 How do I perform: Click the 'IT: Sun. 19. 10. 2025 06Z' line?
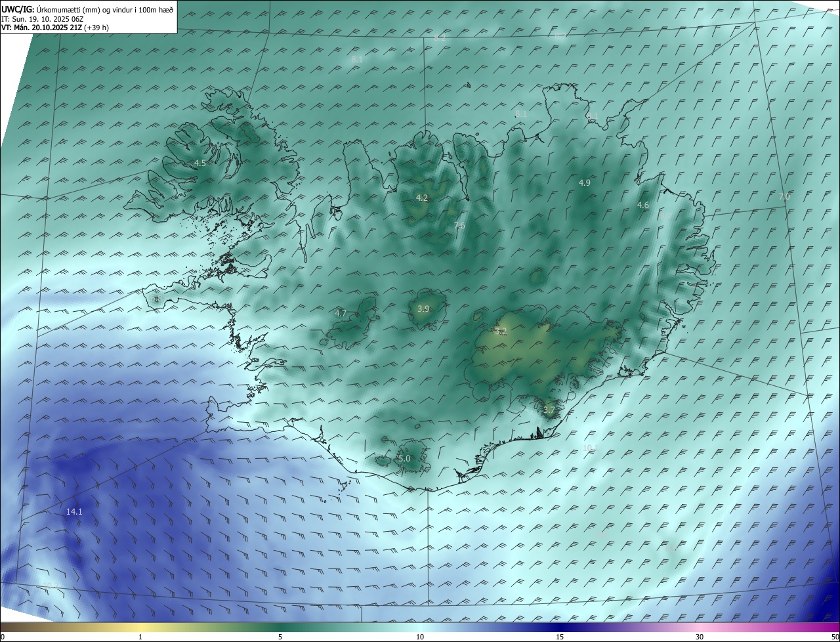pyautogui.click(x=42, y=19)
